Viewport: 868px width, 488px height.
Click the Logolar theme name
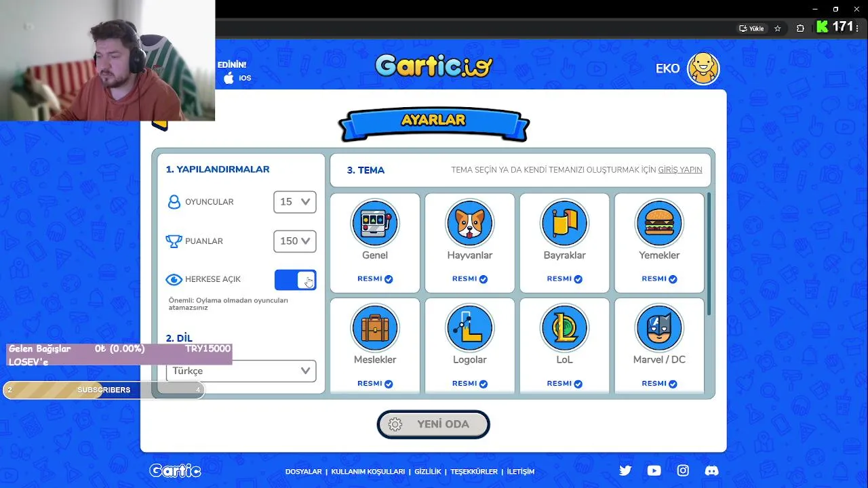470,360
